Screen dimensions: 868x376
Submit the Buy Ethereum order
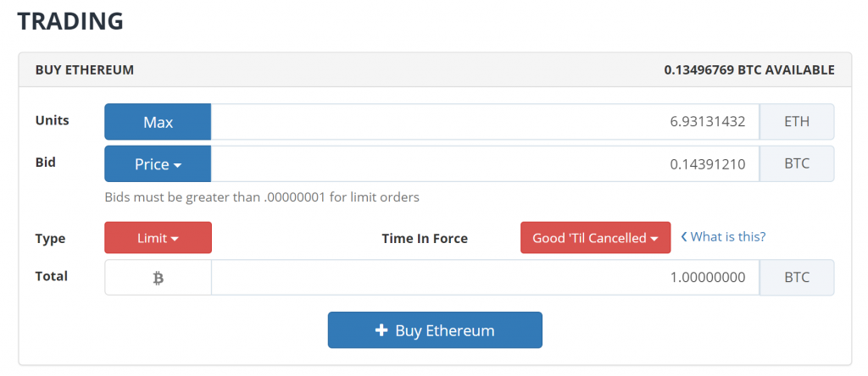click(x=435, y=330)
